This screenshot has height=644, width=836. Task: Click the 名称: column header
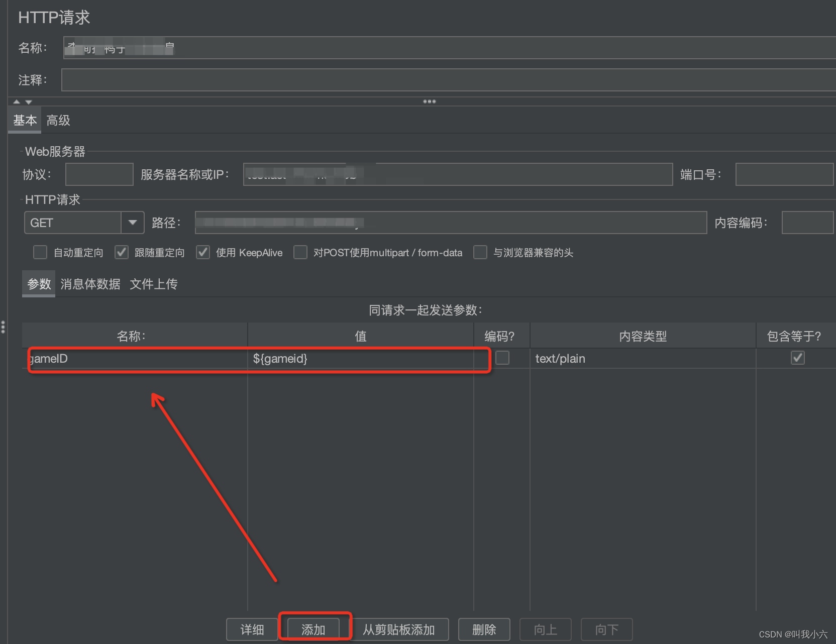click(135, 336)
